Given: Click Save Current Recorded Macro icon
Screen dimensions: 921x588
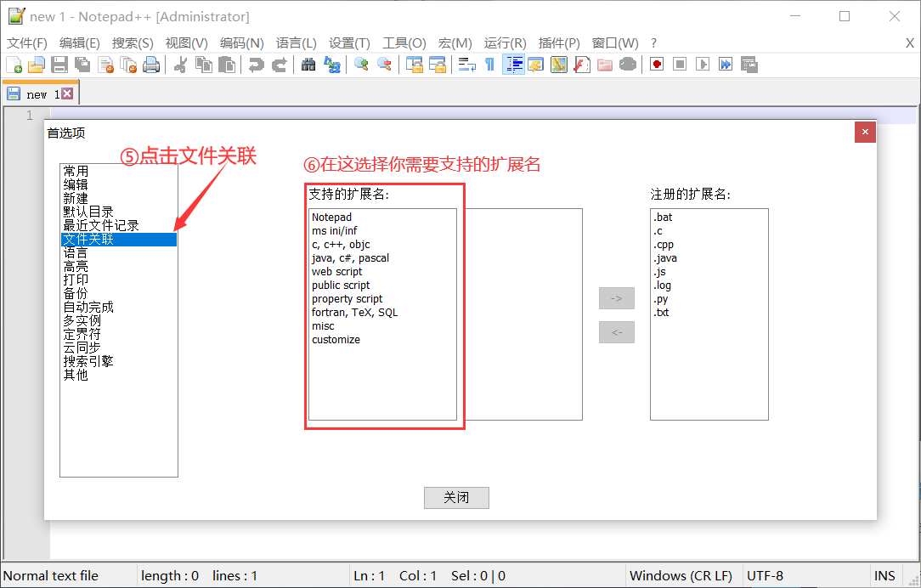Looking at the screenshot, I should (x=749, y=65).
